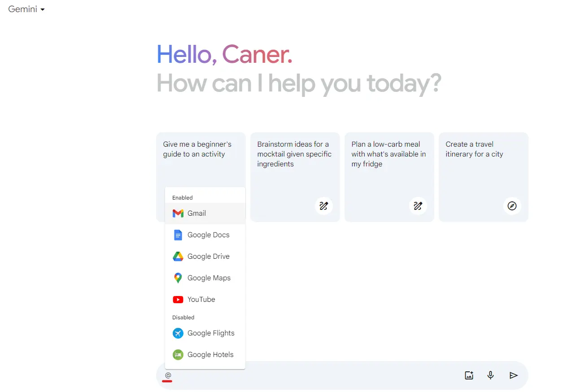Click the Google Maps pin icon

(178, 278)
